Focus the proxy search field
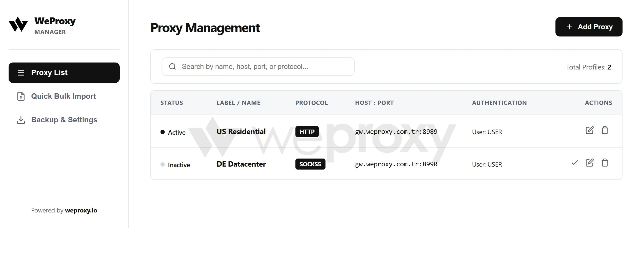This screenshot has height=279, width=644. coord(258,67)
